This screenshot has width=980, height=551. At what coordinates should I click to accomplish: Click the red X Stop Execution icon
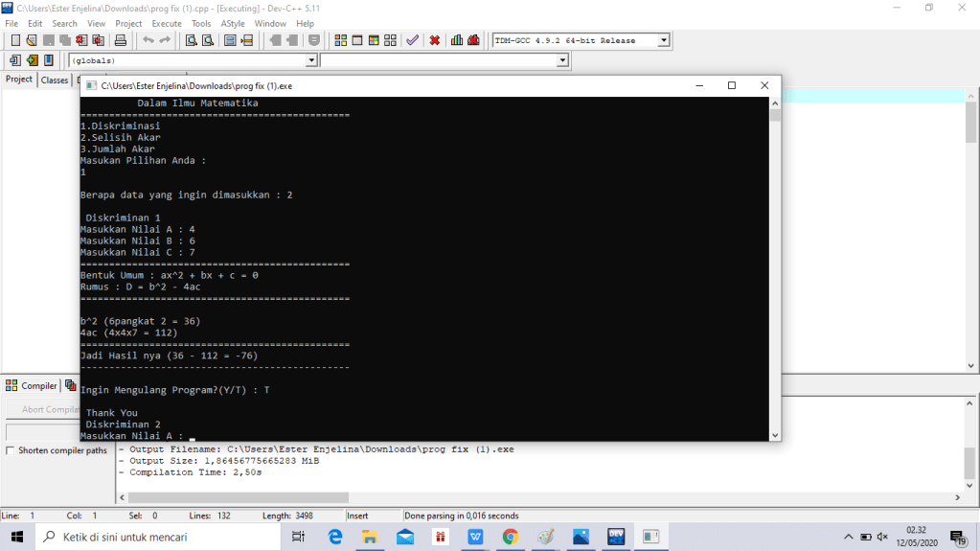[435, 40]
